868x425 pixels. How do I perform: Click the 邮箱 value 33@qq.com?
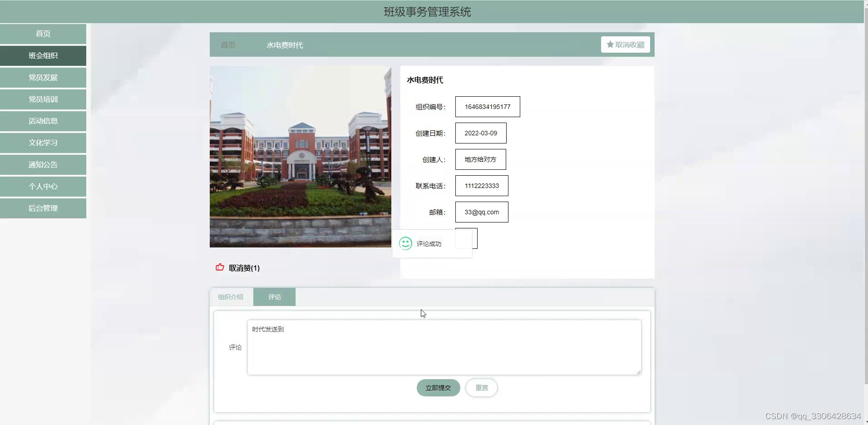click(482, 212)
